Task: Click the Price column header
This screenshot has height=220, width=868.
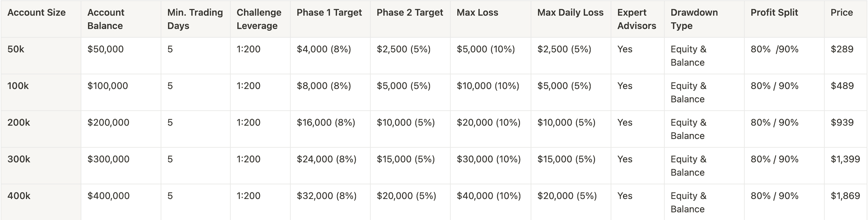Action: click(x=841, y=13)
